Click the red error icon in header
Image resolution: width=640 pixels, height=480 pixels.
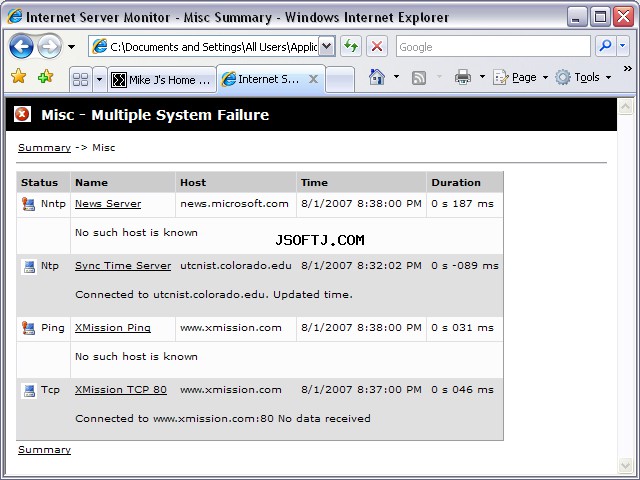(x=22, y=114)
